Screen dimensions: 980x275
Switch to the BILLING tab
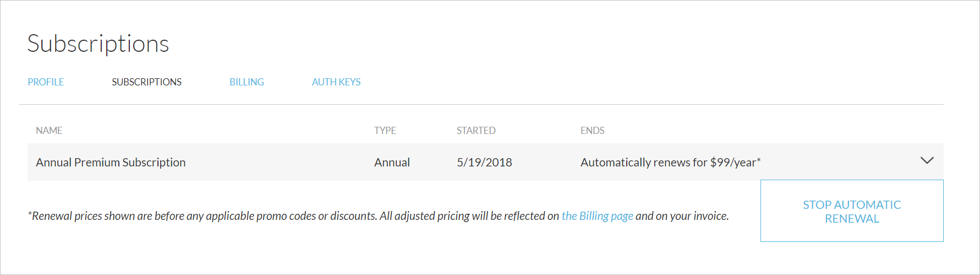[x=247, y=82]
